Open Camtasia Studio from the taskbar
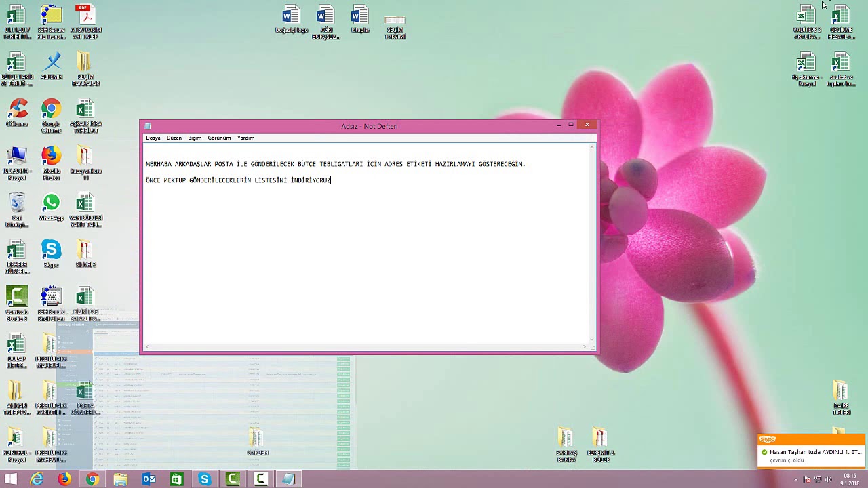The image size is (868, 488). coord(233,479)
